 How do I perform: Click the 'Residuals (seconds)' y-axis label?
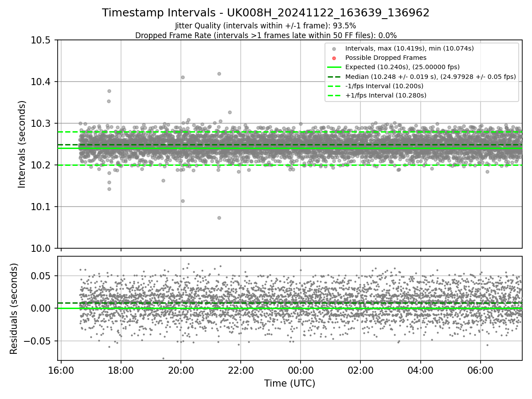coord(14,309)
